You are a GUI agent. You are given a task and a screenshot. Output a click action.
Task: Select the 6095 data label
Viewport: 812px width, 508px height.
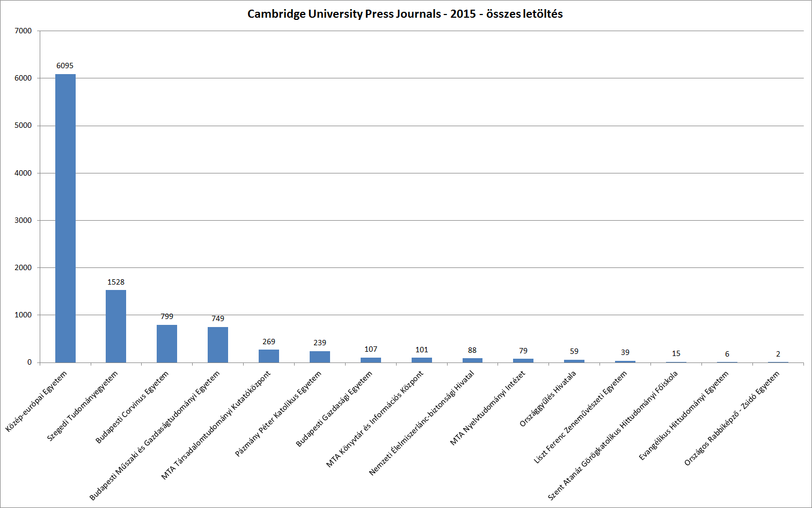65,66
